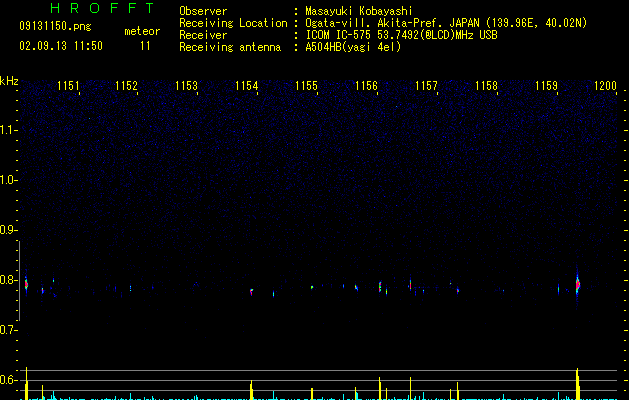Click the 0.6 kHz axis label

pyautogui.click(x=9, y=380)
